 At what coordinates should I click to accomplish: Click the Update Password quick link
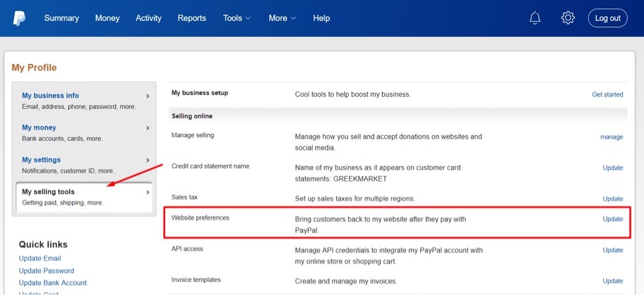(x=46, y=271)
